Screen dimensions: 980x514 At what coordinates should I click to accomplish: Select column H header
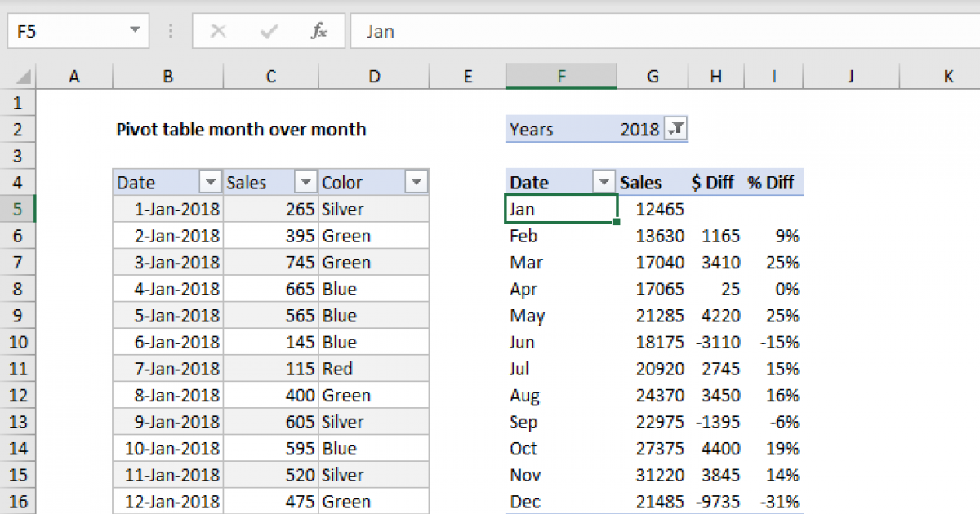click(x=715, y=77)
